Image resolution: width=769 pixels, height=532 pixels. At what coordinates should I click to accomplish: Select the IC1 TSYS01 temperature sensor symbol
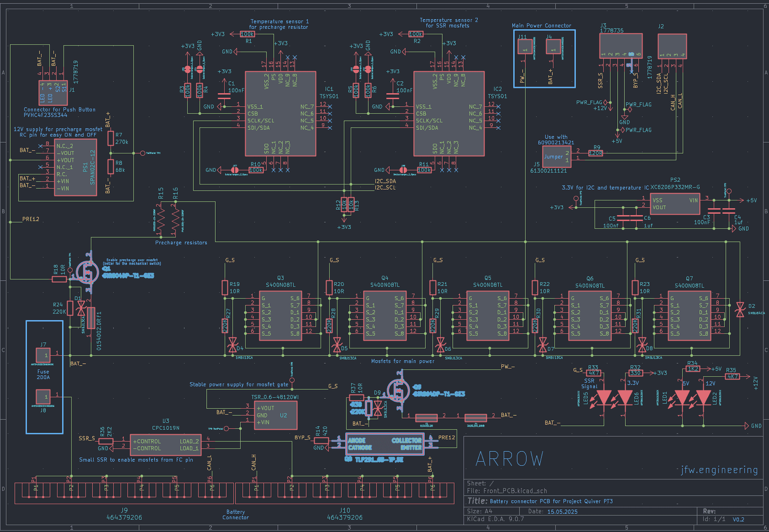click(x=280, y=114)
